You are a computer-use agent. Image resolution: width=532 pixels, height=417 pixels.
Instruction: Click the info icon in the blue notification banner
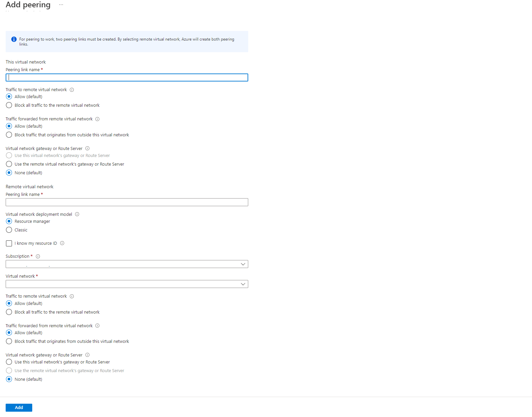[14, 39]
